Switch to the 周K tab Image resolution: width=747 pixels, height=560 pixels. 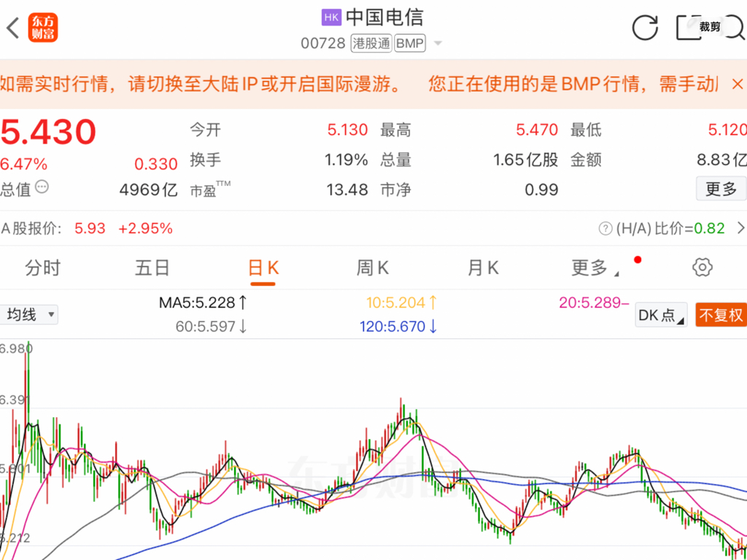click(x=373, y=268)
